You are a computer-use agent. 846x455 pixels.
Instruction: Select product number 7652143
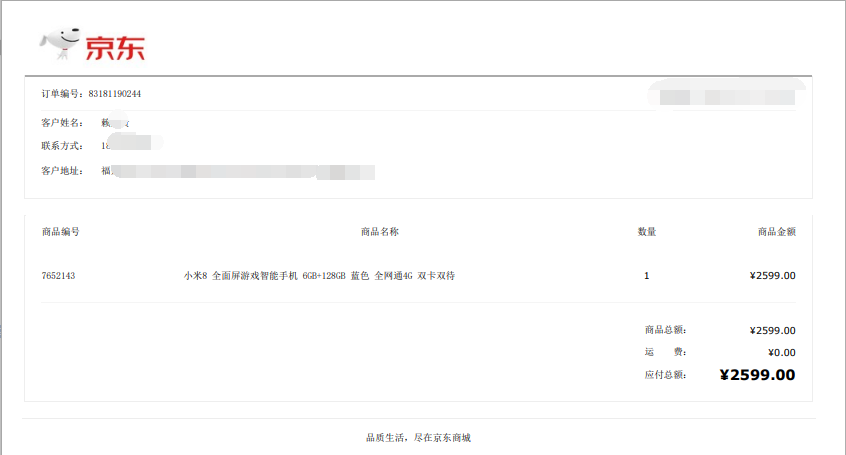pos(58,276)
